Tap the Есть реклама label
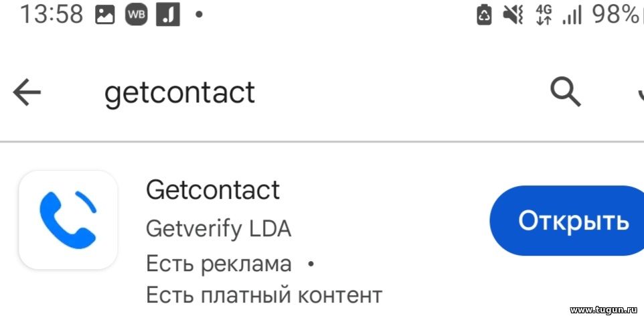Screen dimensions: 644x322 pyautogui.click(x=218, y=264)
